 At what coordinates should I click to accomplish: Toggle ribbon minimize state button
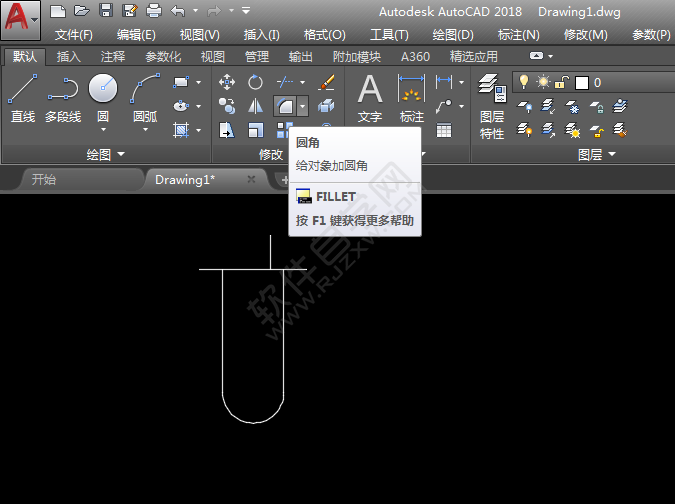(x=536, y=56)
